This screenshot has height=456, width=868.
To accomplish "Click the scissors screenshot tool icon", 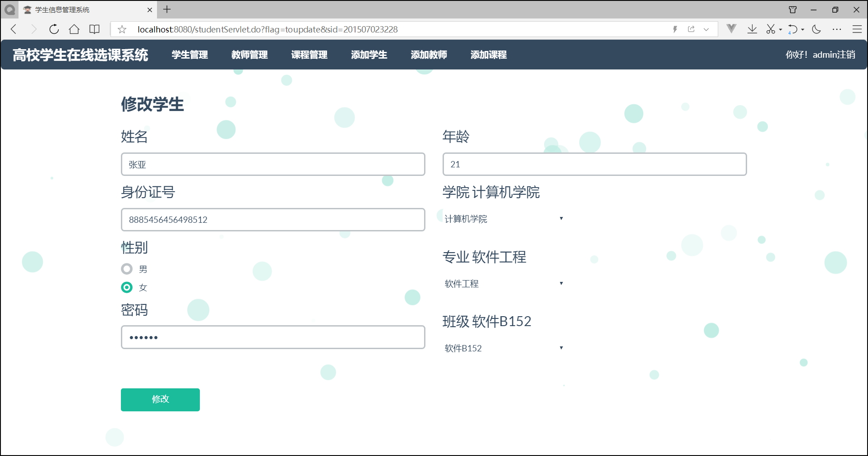I will 771,29.
